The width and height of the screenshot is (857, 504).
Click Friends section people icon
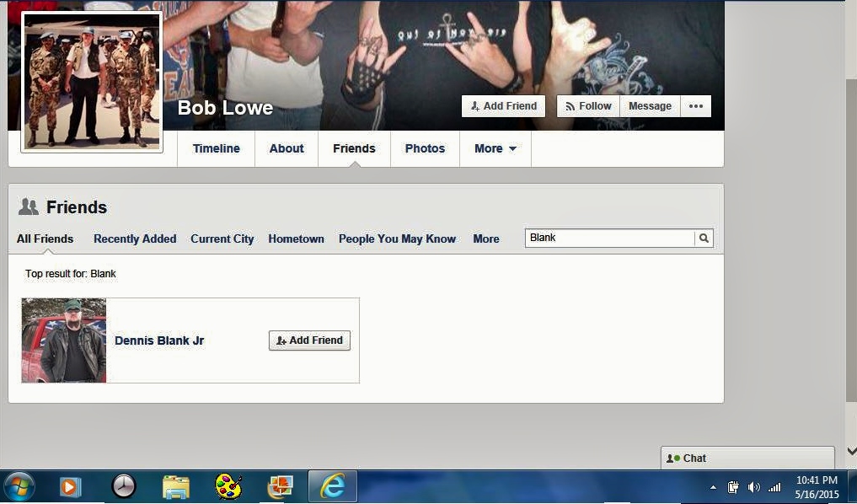(29, 207)
